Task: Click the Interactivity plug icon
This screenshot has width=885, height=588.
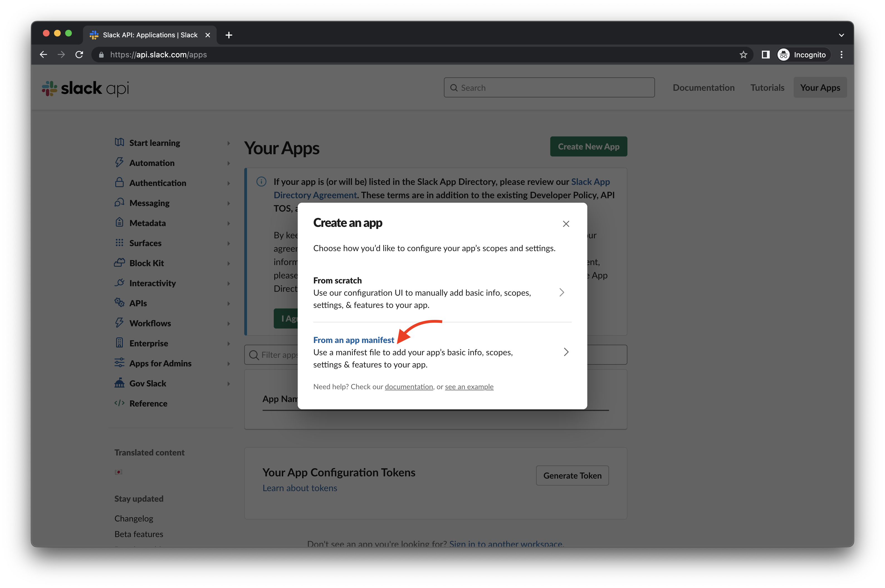Action: (x=119, y=283)
